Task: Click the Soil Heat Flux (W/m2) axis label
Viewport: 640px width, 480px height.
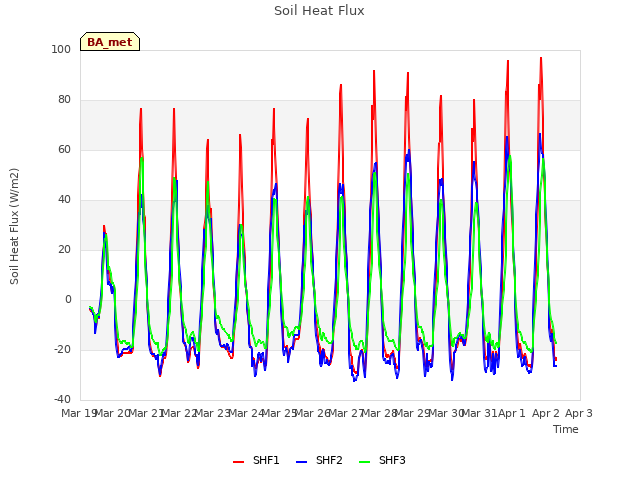Action: tap(14, 226)
